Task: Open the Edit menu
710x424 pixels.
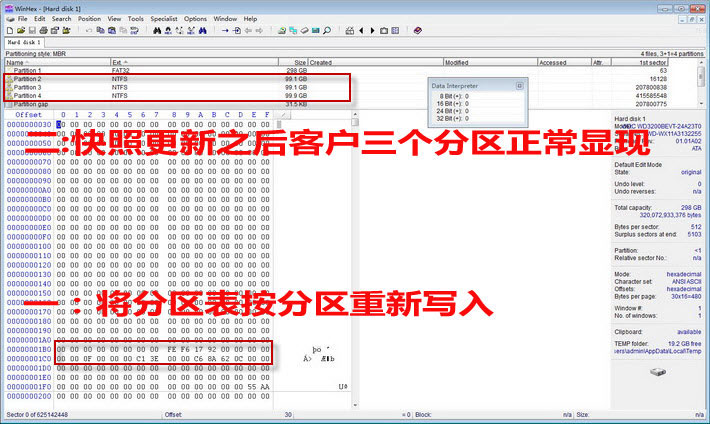Action: [40, 19]
